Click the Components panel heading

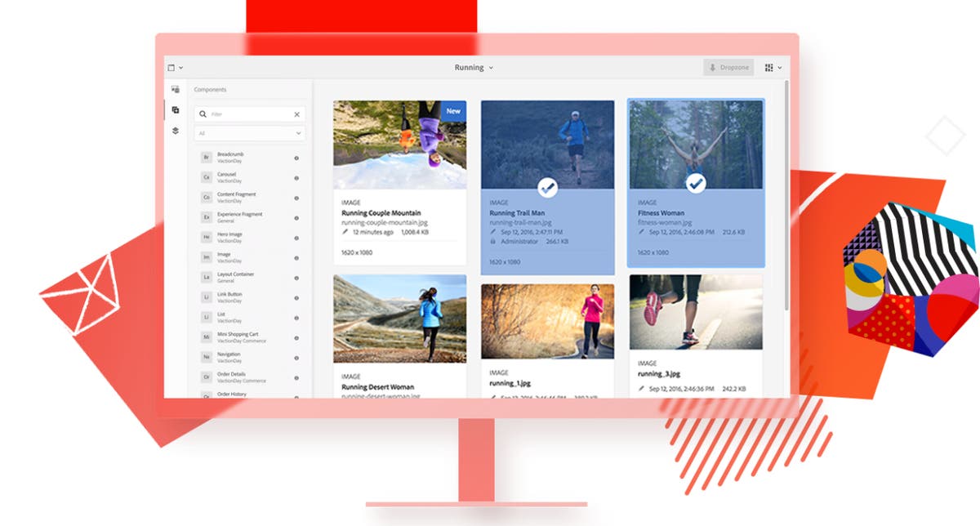click(210, 90)
